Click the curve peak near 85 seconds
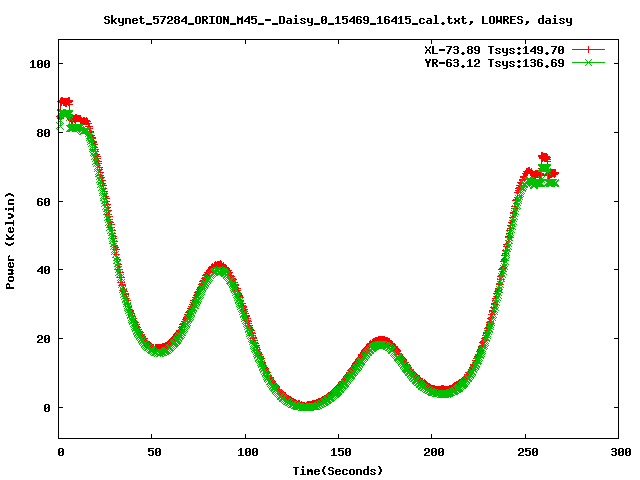The height and width of the screenshot is (480, 640). tap(219, 267)
